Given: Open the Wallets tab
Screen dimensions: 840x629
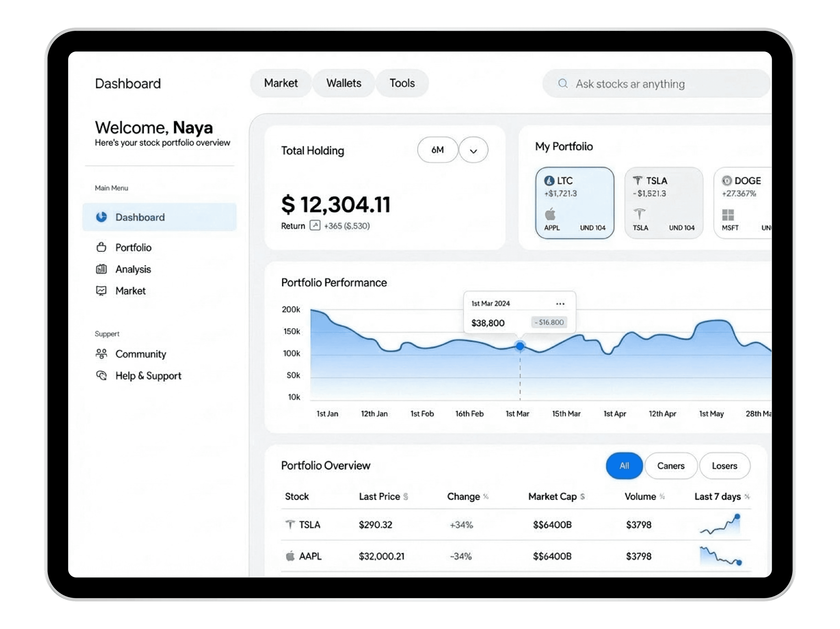Looking at the screenshot, I should (x=344, y=83).
